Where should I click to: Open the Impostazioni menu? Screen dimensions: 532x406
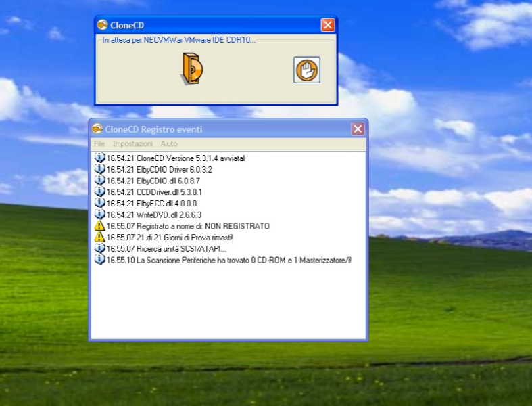(x=132, y=144)
